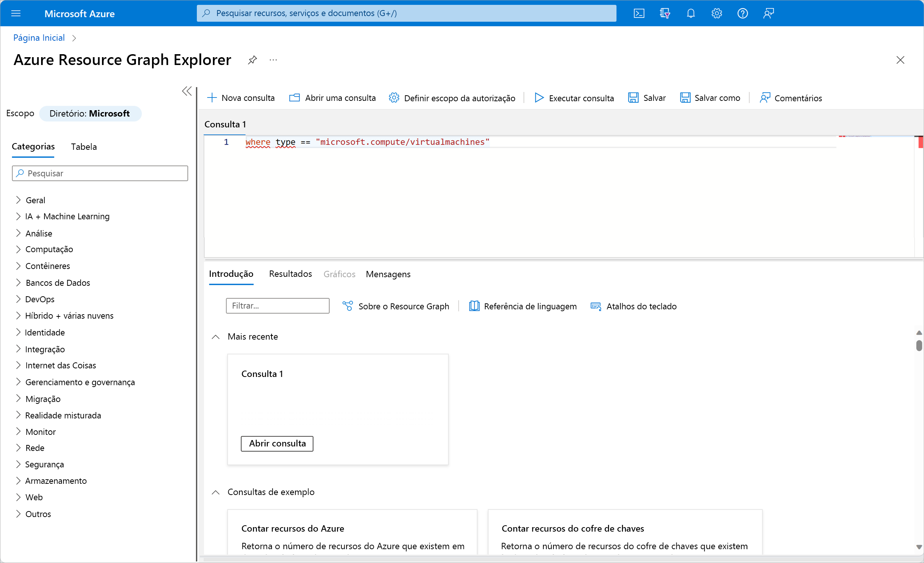Click the query editor line 1
Image resolution: width=924 pixels, height=563 pixels.
coord(367,142)
